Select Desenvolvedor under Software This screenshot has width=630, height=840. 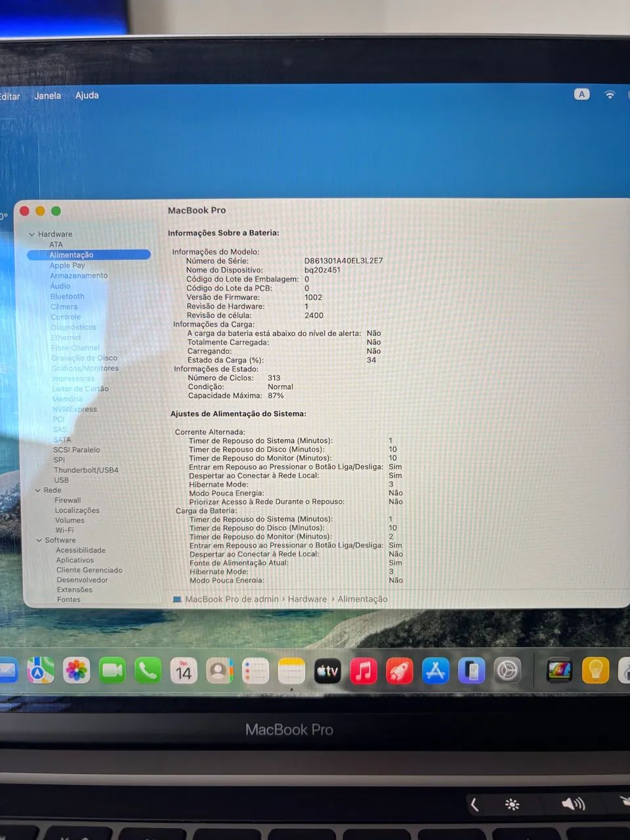(x=82, y=579)
